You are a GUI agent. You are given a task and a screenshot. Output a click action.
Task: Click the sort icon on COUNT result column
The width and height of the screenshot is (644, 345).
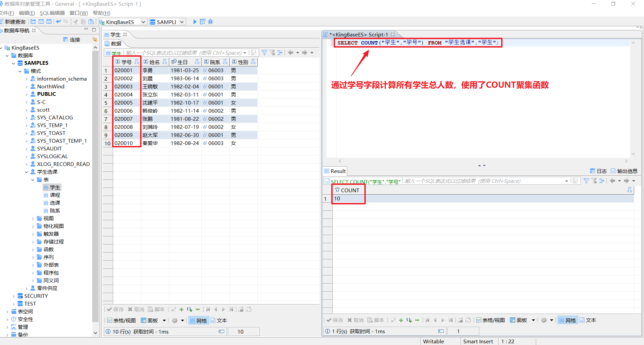tap(629, 190)
